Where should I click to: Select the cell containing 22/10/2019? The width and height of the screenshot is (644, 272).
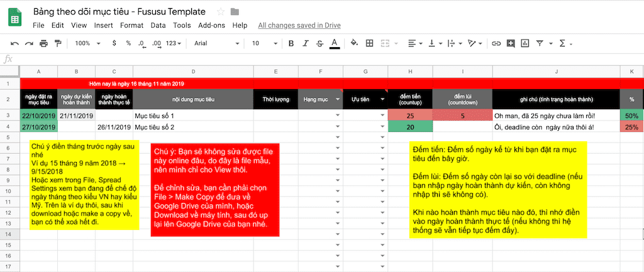39,116
